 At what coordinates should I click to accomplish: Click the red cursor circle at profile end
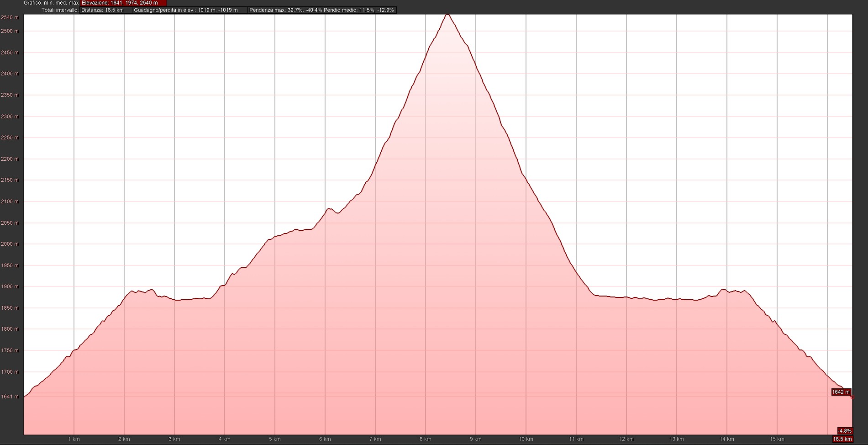coord(852,397)
